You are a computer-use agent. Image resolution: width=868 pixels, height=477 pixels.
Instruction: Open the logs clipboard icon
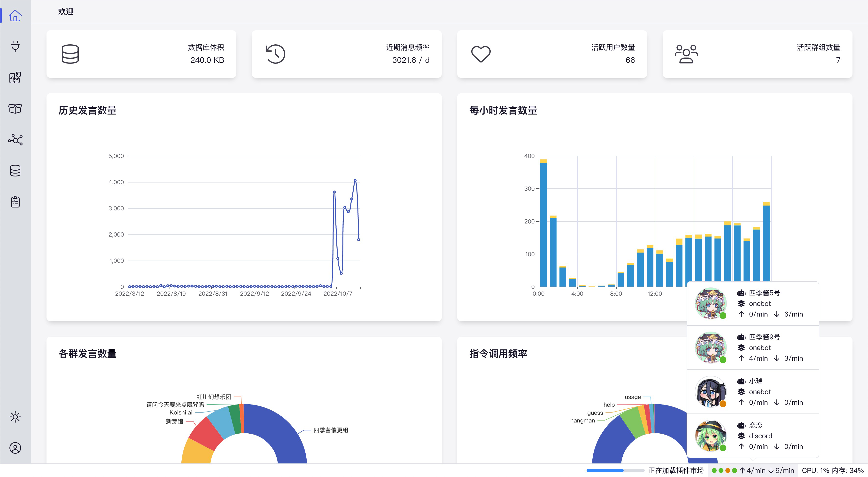[x=15, y=202]
